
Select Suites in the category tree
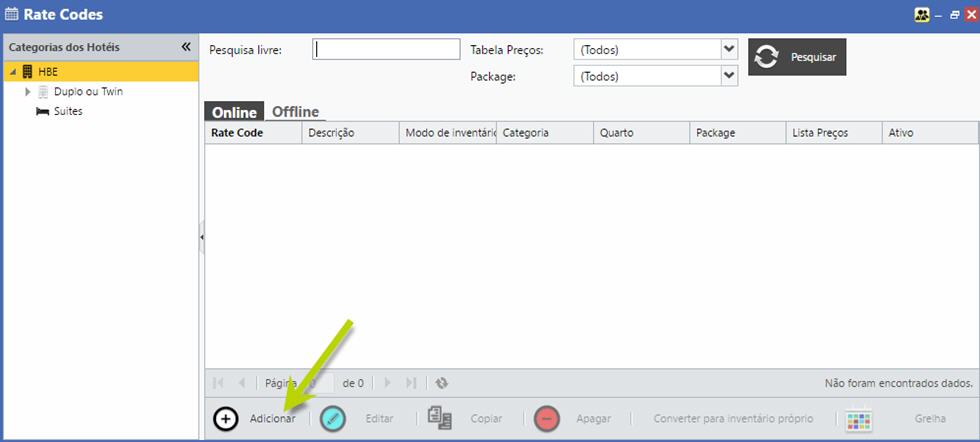pos(68,111)
